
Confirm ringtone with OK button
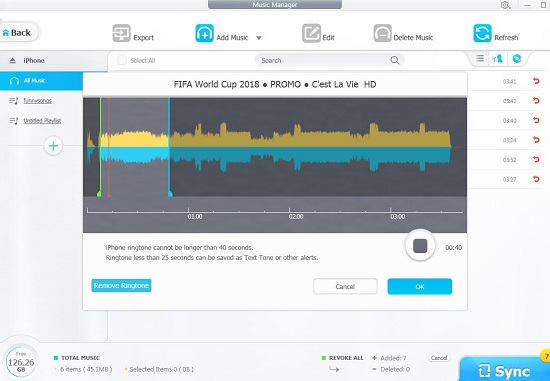click(x=420, y=286)
